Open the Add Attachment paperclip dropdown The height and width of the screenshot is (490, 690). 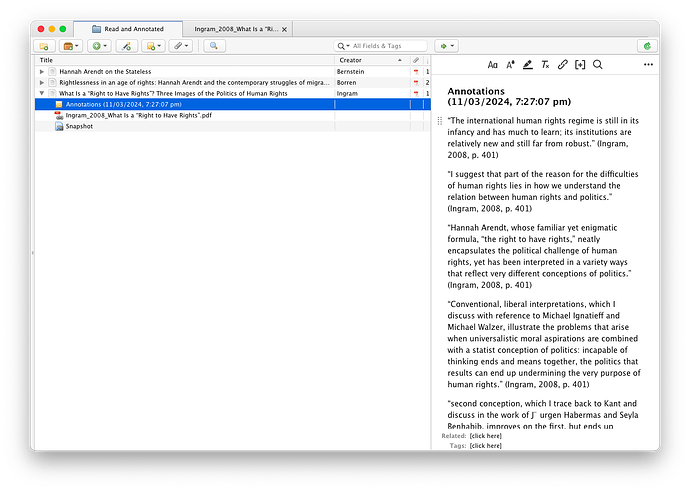180,46
